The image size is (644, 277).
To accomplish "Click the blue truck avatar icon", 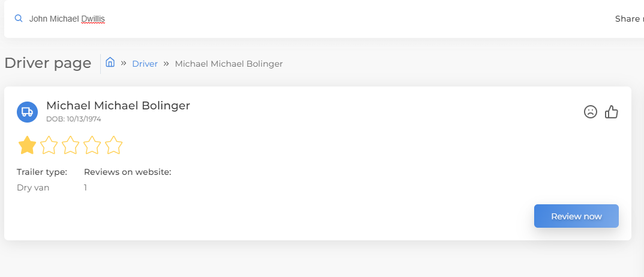I will pyautogui.click(x=27, y=112).
